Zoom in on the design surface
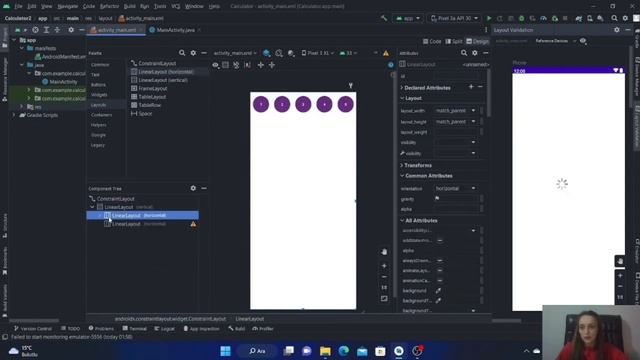The height and width of the screenshot is (360, 640). [384, 266]
